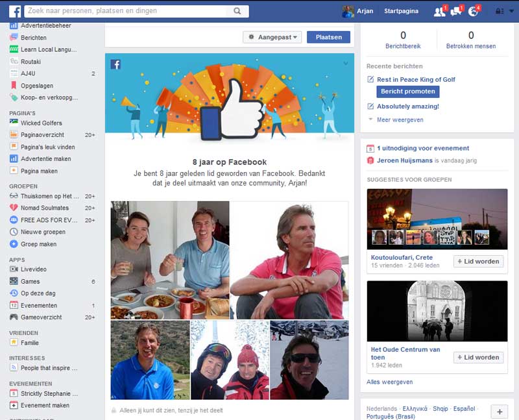Click Groep maken plus icon
Viewport: 519px width, 420px height.
[x=14, y=244]
